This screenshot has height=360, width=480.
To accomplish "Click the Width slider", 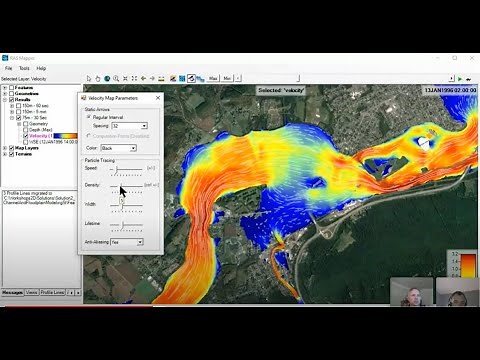I will pos(126,205).
